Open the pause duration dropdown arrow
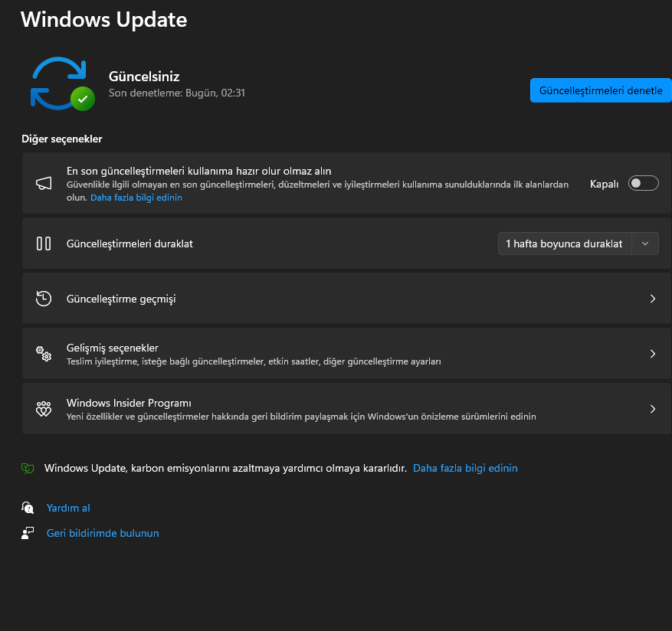The height and width of the screenshot is (631, 672). [645, 244]
